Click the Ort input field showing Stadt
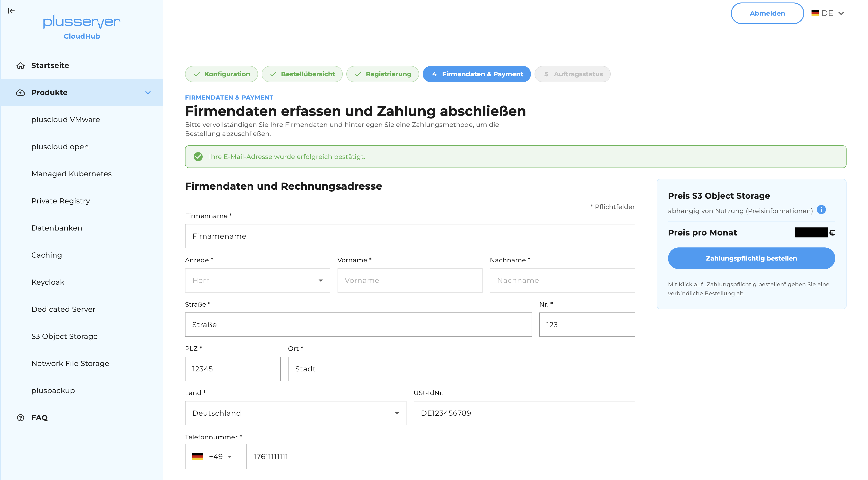868x480 pixels. pyautogui.click(x=461, y=369)
